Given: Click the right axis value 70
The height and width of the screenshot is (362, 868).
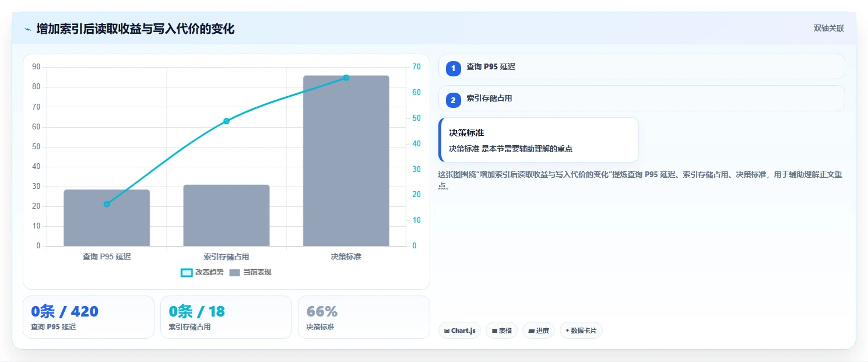Looking at the screenshot, I should (x=416, y=67).
